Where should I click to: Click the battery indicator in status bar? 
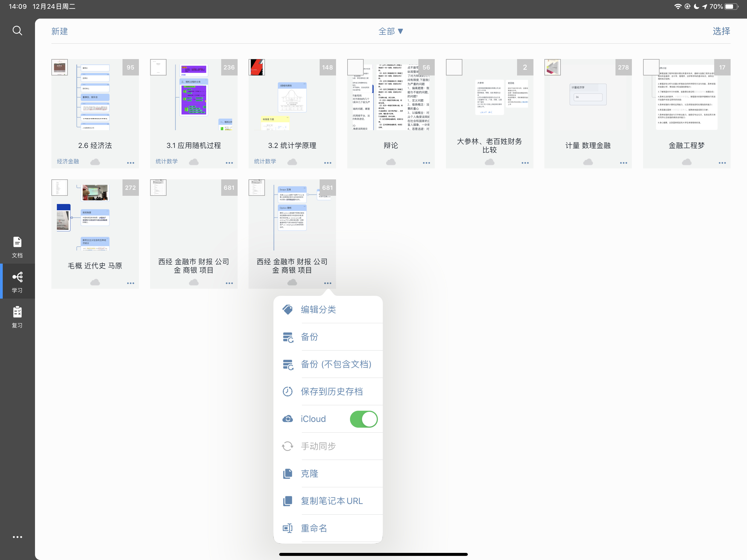(731, 6)
